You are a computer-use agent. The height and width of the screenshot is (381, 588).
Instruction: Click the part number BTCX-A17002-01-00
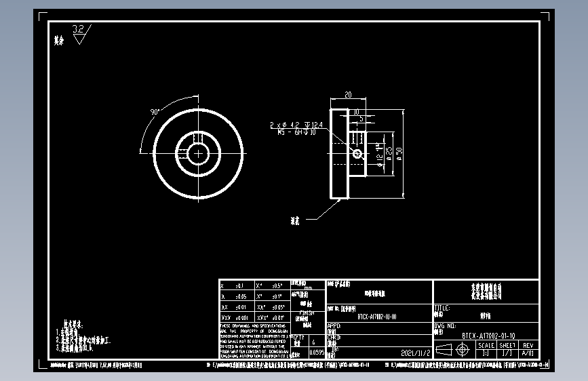pos(377,317)
